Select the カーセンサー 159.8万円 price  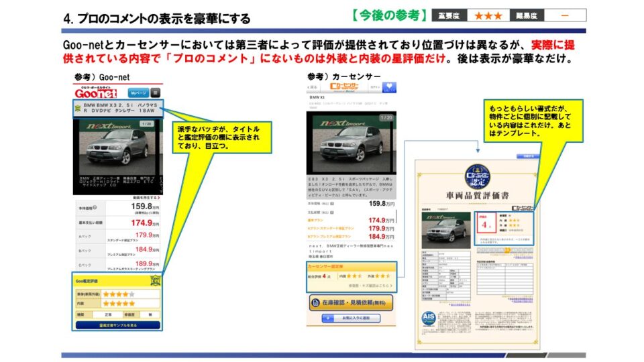[x=382, y=204]
